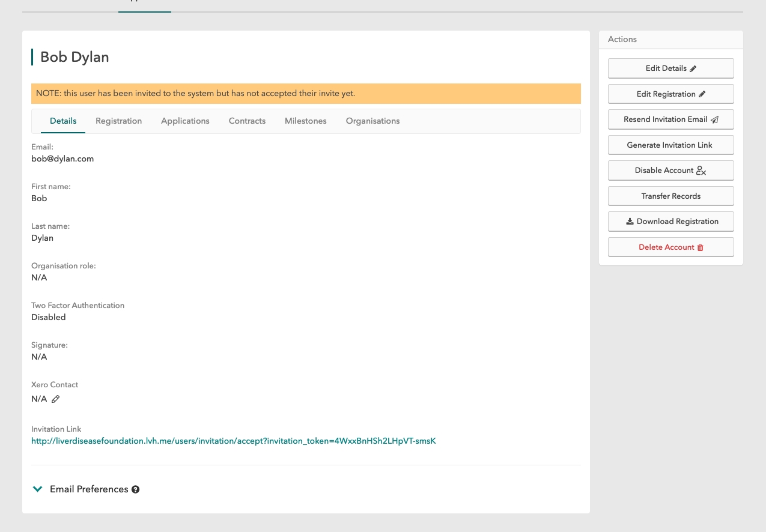
Task: Click the Email Preferences help question icon
Action: click(136, 489)
